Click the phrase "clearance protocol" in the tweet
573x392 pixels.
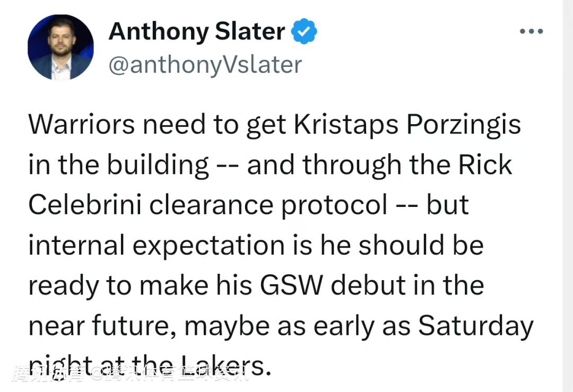point(268,205)
